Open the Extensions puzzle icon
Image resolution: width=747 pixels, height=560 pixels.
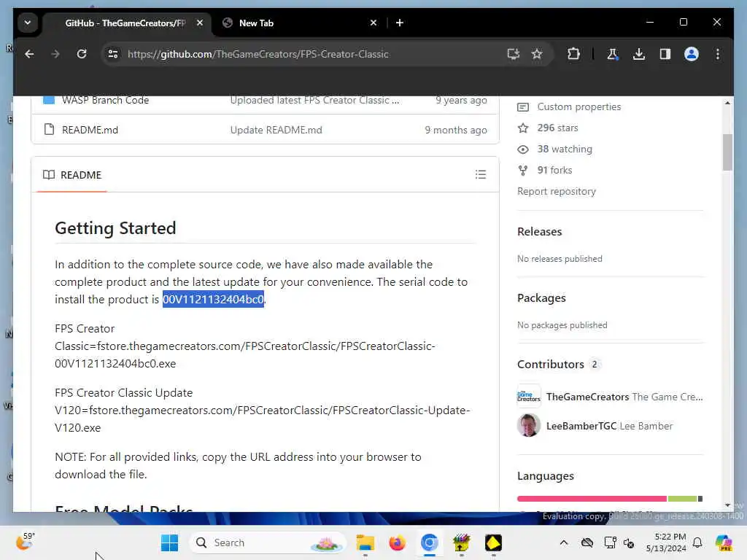click(573, 54)
